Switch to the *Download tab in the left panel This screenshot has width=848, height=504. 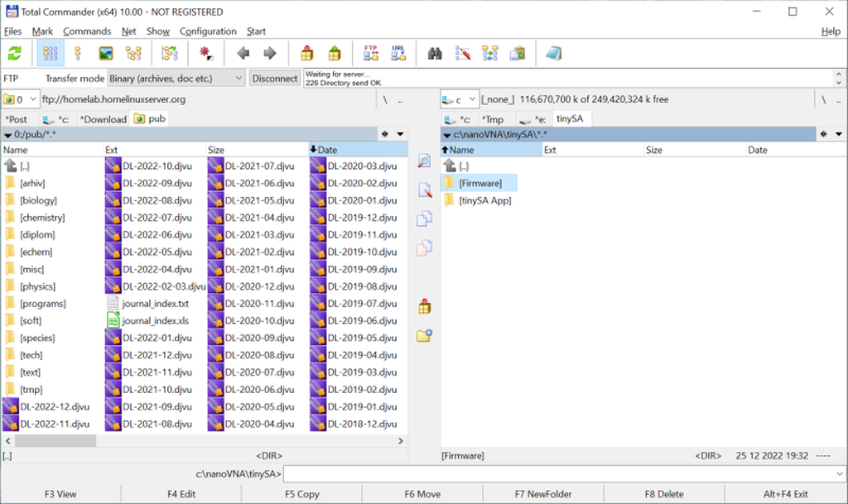[103, 119]
